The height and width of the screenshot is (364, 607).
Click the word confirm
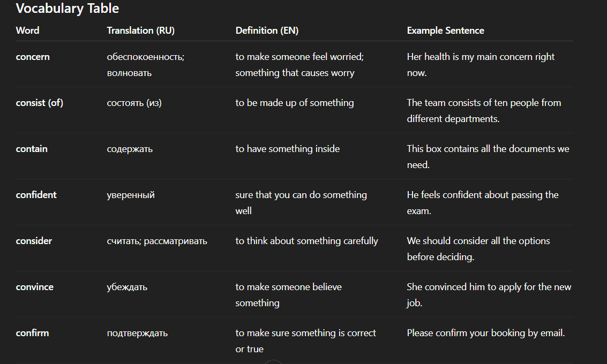[32, 333]
